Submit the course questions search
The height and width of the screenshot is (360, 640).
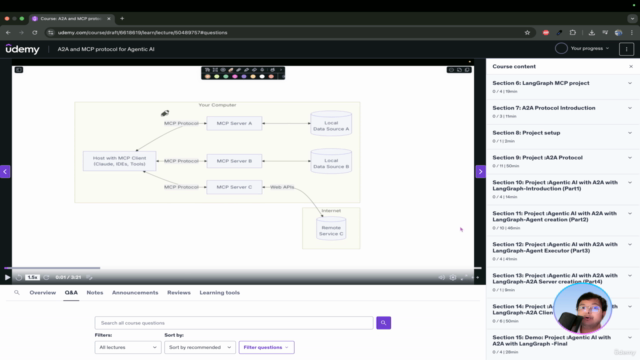(383, 323)
